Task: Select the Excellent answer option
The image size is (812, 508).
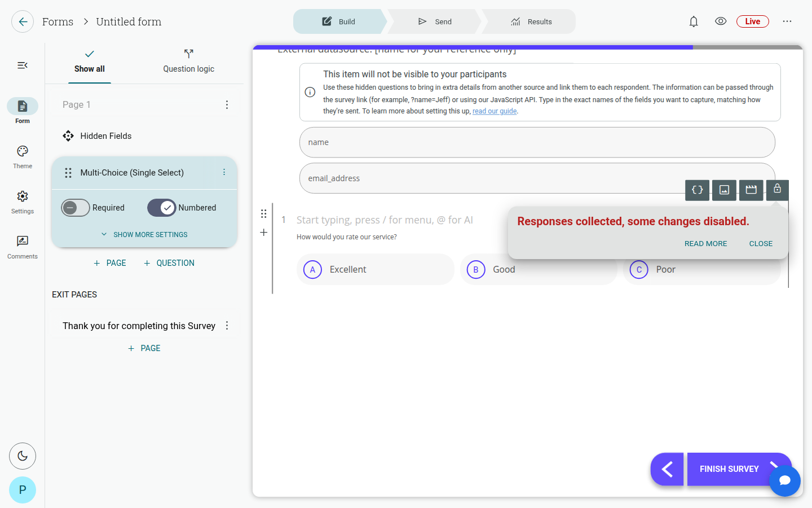Action: pos(376,269)
